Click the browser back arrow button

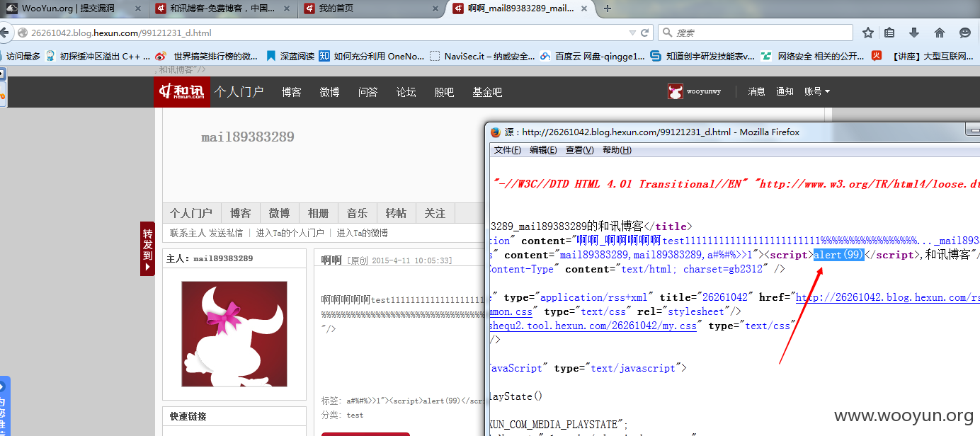click(5, 33)
